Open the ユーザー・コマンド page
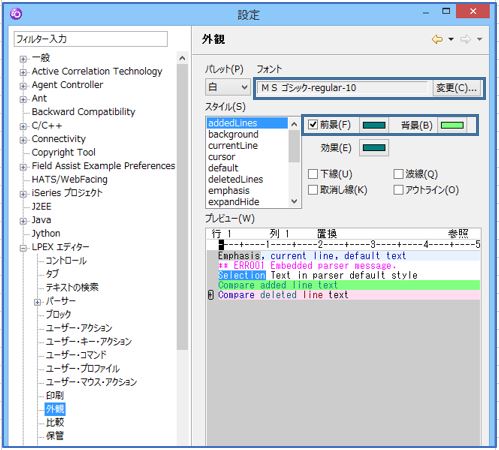The image size is (499, 450). [76, 355]
